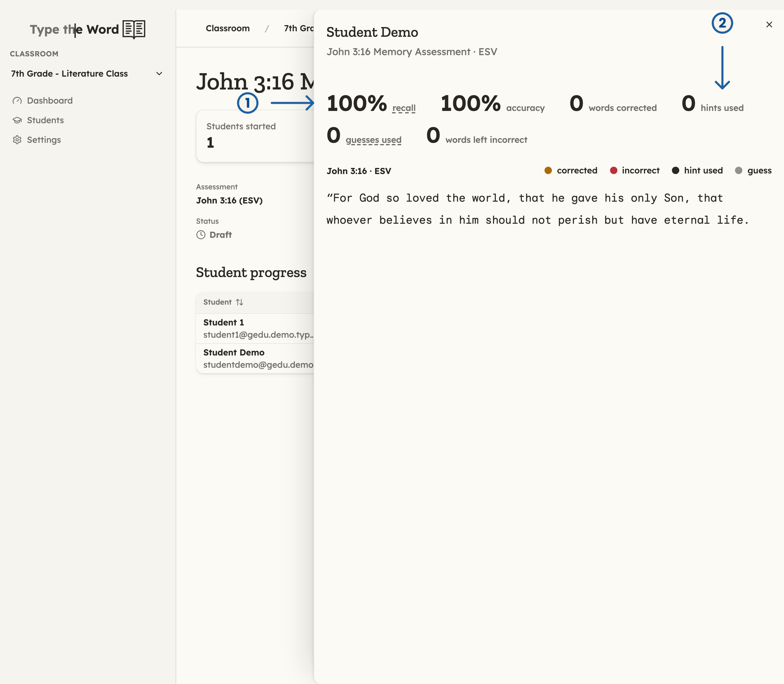Click the words corrected statistic
Viewport: 784px width, 684px height.
[613, 104]
